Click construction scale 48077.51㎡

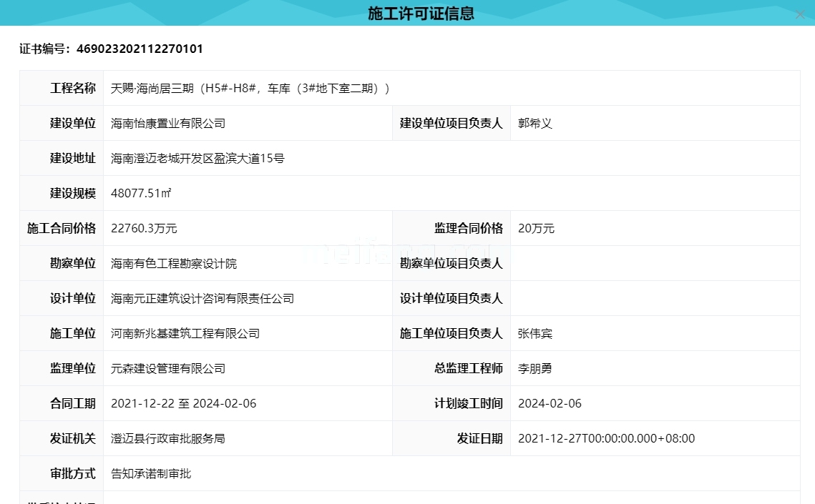(x=141, y=193)
